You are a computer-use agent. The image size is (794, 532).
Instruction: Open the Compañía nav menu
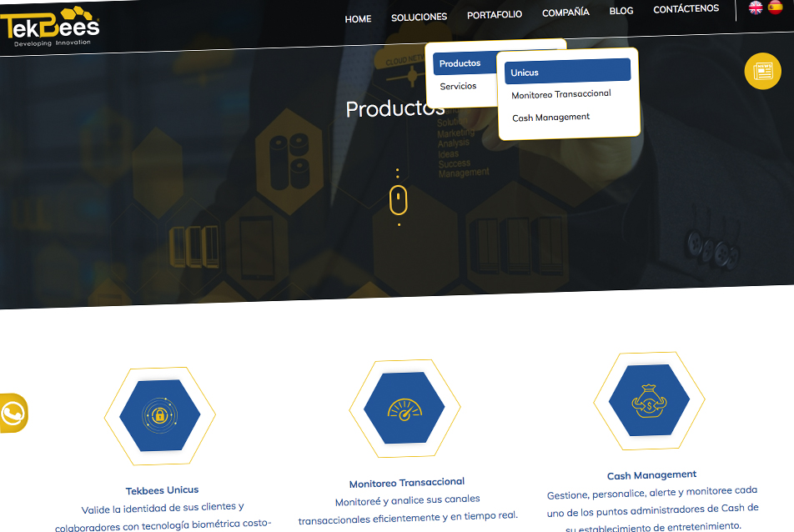565,13
